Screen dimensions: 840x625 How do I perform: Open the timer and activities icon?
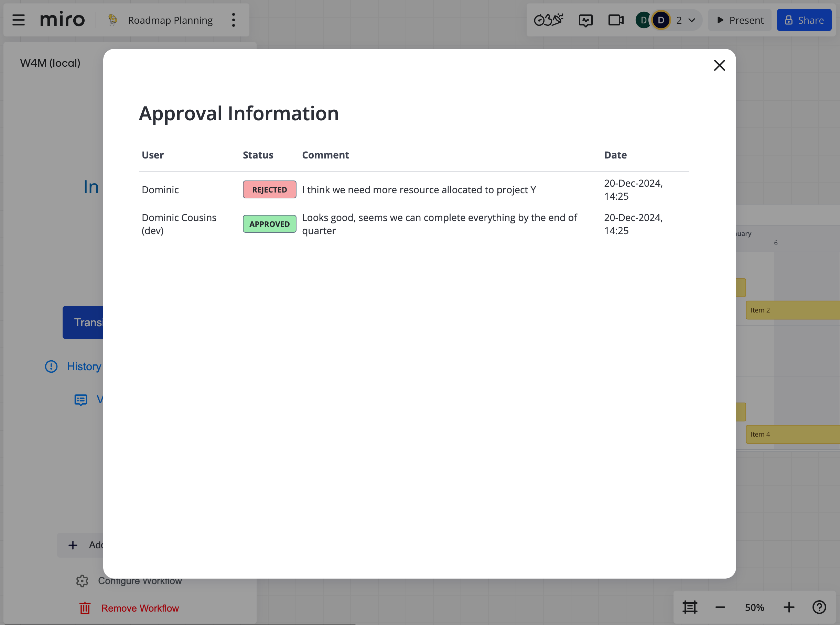pyautogui.click(x=549, y=20)
